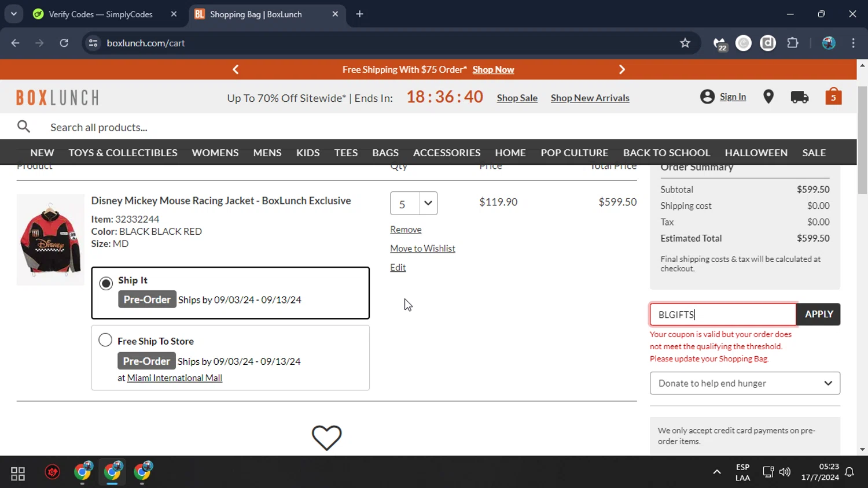Click the red circular taskbar app icon
868x488 pixels.
coord(53,472)
